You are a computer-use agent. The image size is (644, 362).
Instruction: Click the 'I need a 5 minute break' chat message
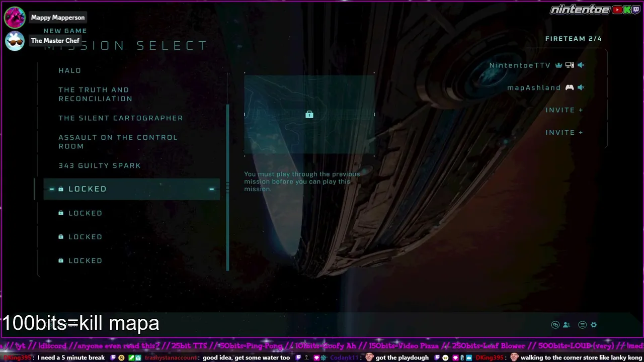[71, 358]
